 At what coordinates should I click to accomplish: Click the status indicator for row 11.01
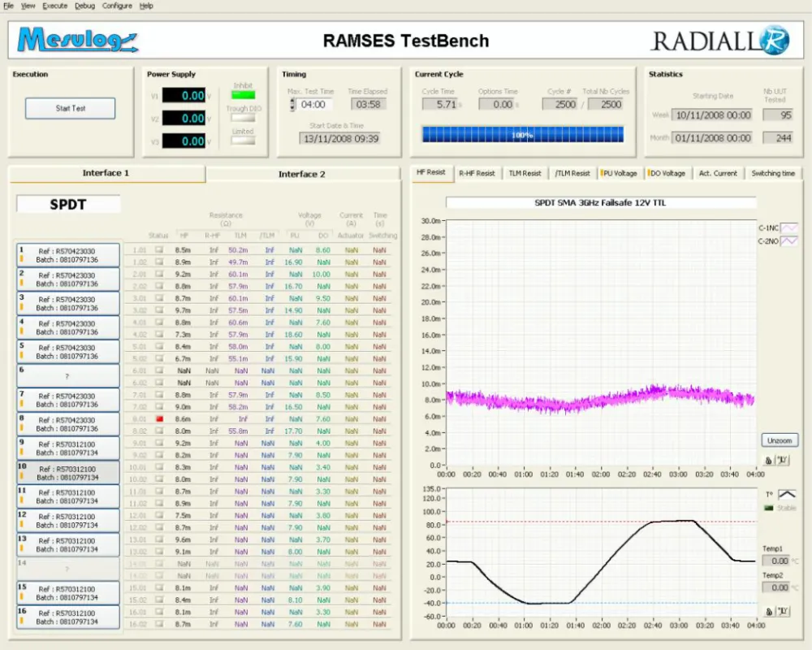159,492
